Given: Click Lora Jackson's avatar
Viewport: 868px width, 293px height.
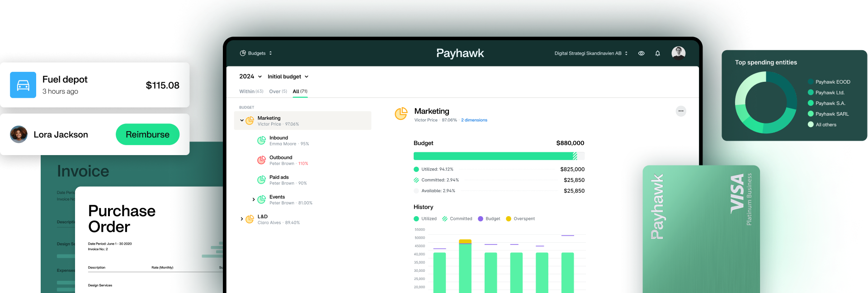Looking at the screenshot, I should tap(19, 134).
